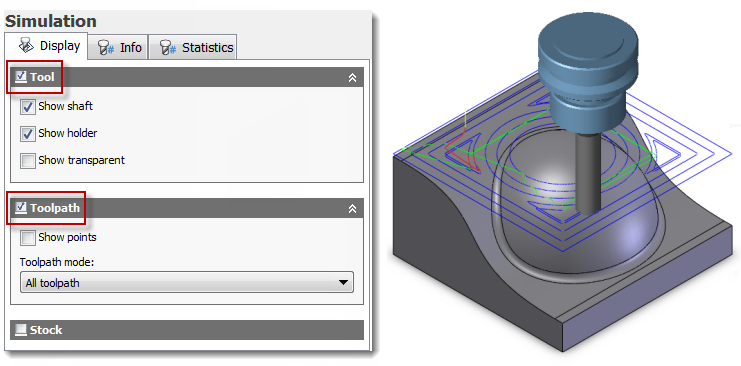Uncheck Show holder checkbox

pos(27,134)
